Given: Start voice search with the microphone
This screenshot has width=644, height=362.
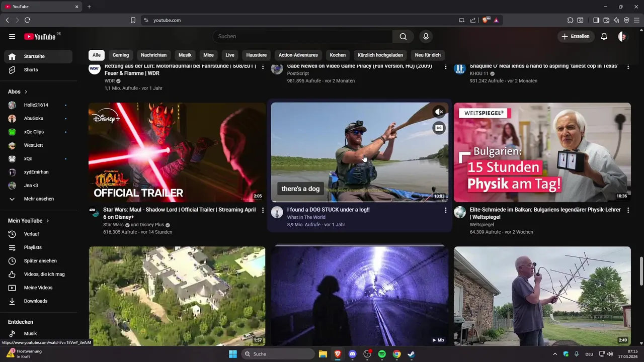Looking at the screenshot, I should coord(426,36).
